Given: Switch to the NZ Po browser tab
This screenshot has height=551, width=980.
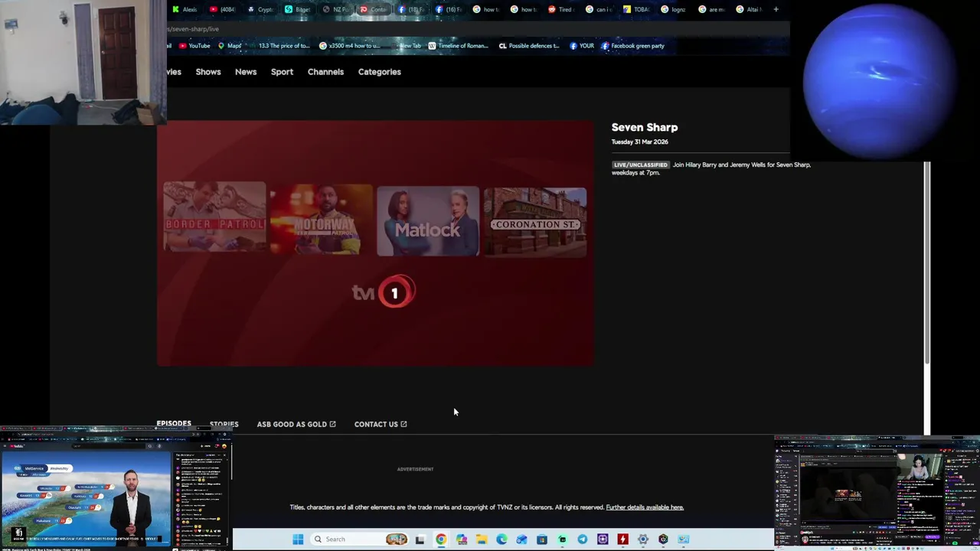Looking at the screenshot, I should [335, 9].
